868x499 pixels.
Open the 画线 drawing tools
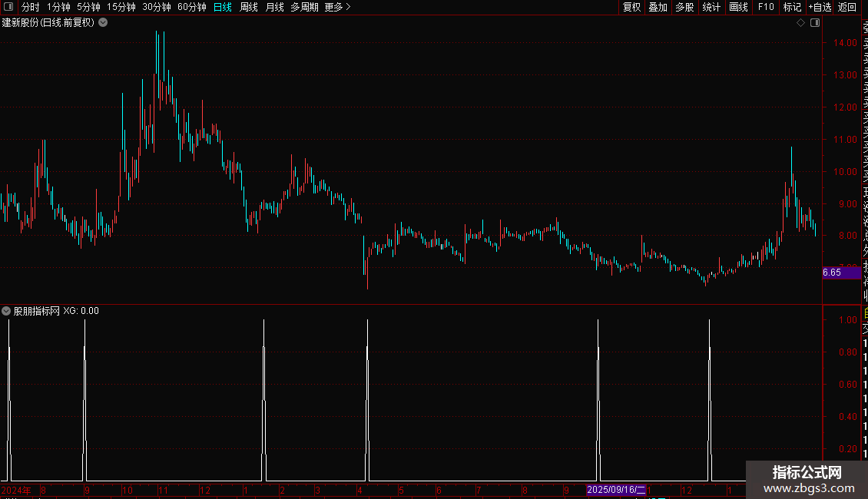(x=738, y=7)
